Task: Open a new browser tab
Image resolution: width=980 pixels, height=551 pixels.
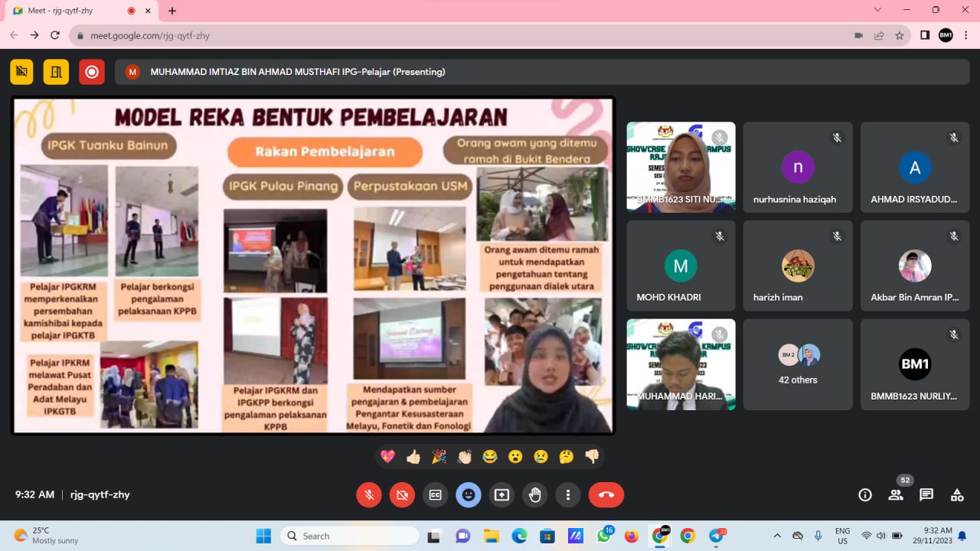Action: coord(172,11)
